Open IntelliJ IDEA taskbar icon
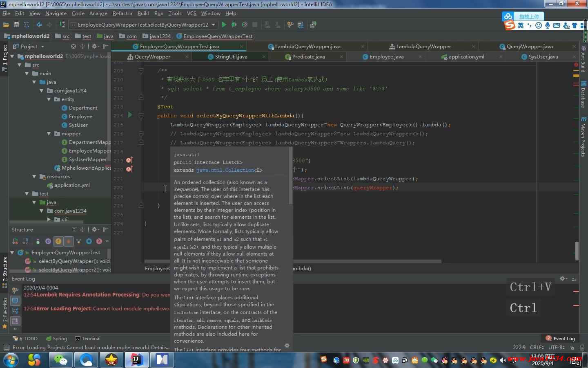Viewport: 588px width, 368px height. pos(137,360)
